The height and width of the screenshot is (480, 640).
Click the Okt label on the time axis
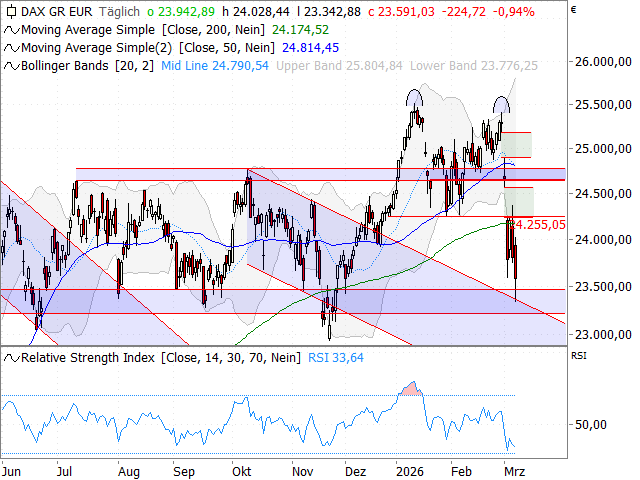242,471
